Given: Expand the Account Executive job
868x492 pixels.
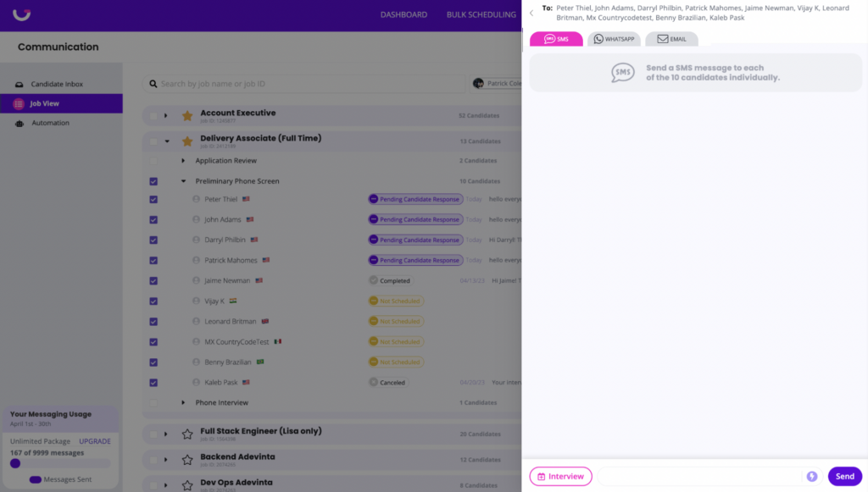Looking at the screenshot, I should (165, 115).
